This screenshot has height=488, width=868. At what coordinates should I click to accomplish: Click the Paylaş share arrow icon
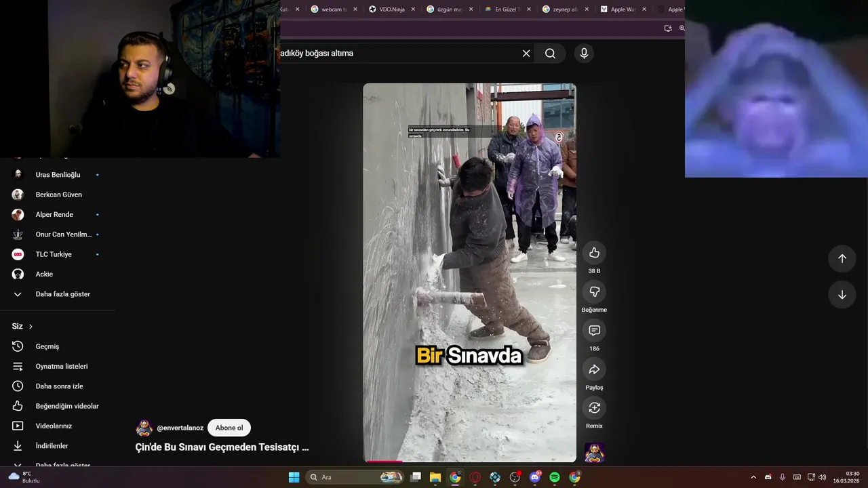tap(594, 369)
